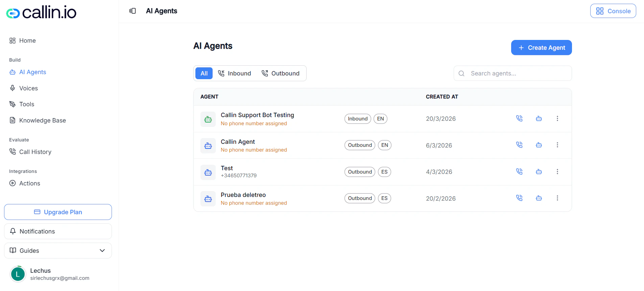644x291 pixels.
Task: Click phone number +34650771379
Action: [x=239, y=176]
